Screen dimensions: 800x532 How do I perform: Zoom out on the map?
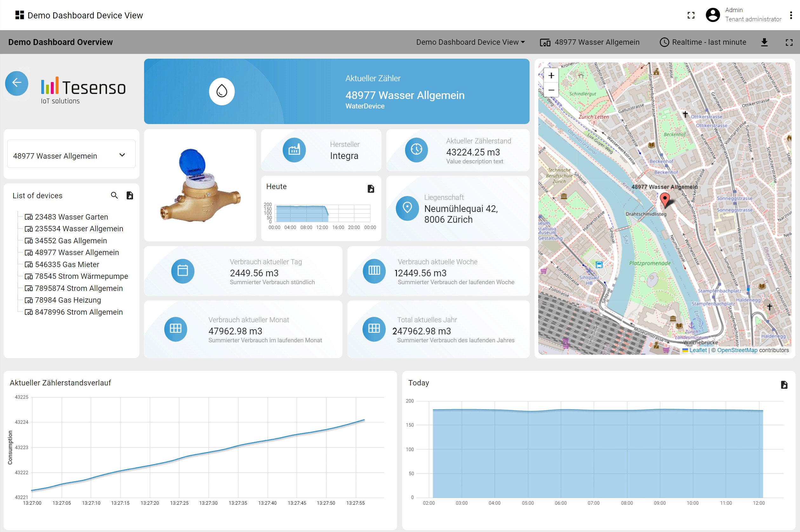click(x=551, y=90)
